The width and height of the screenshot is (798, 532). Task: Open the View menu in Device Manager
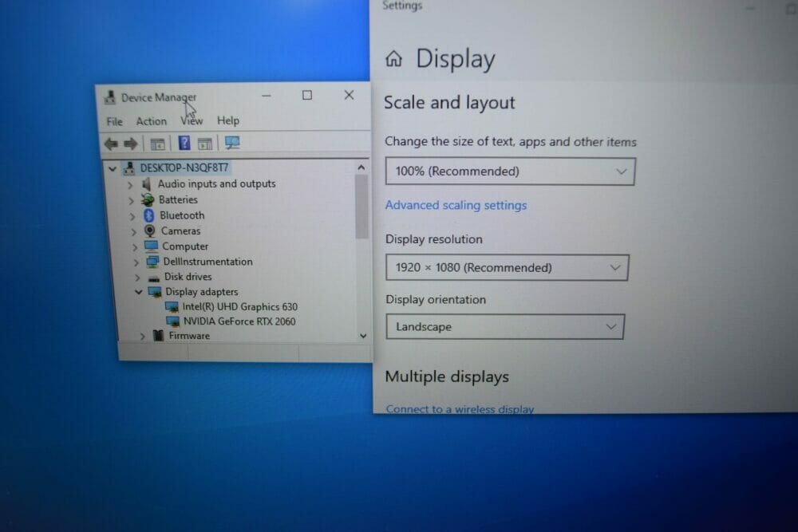(x=192, y=120)
